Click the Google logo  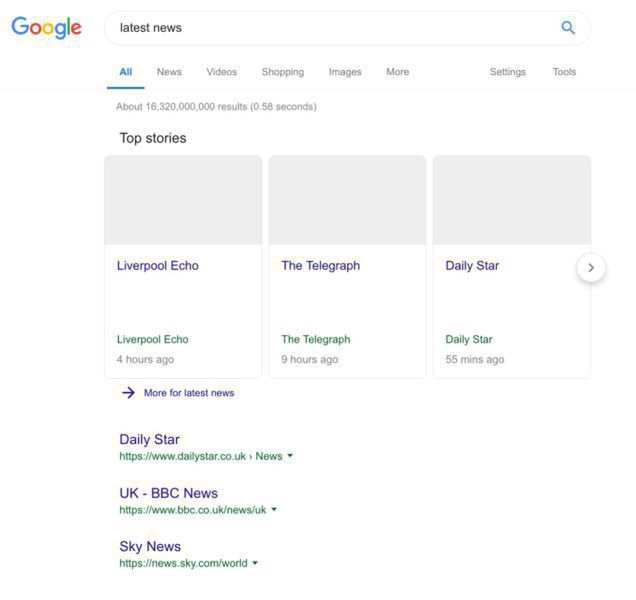(x=46, y=28)
